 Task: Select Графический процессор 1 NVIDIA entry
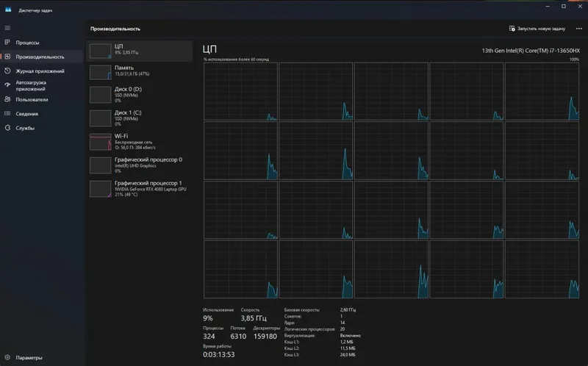coord(140,189)
